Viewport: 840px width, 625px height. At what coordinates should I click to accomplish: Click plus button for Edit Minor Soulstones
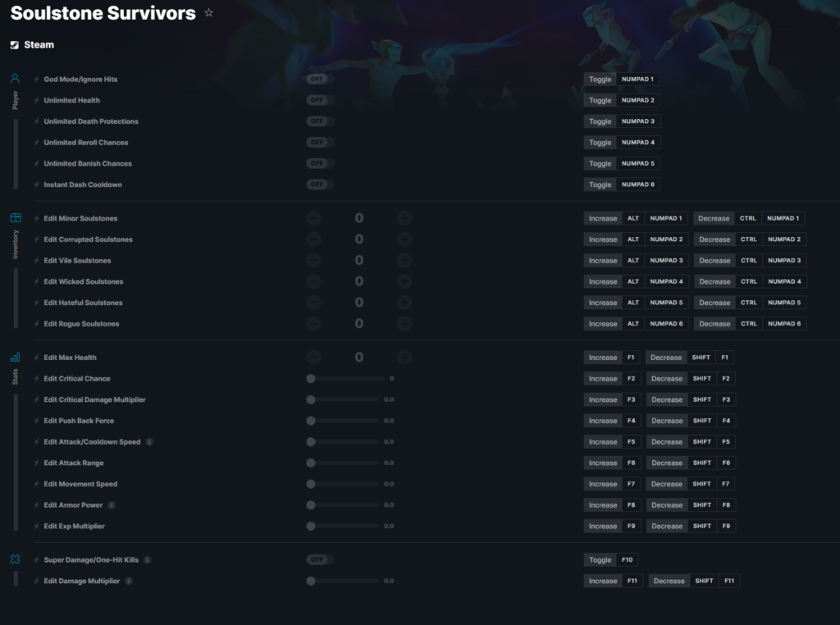pos(404,218)
